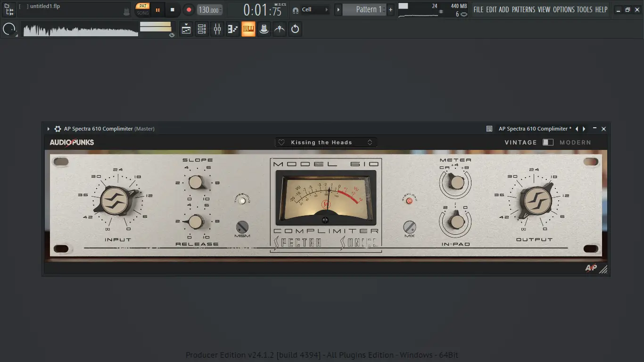
Task: Pause playback with the pause button
Action: point(157,9)
